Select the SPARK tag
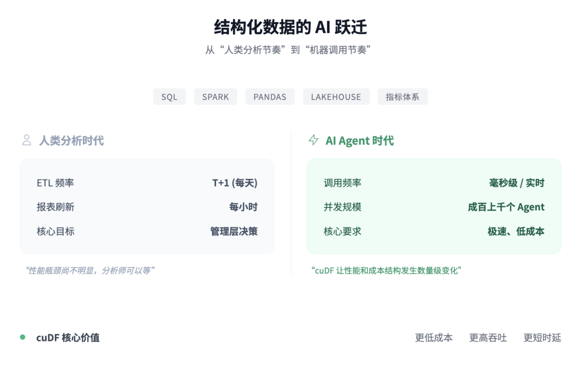This screenshot has width=588, height=366. click(216, 97)
